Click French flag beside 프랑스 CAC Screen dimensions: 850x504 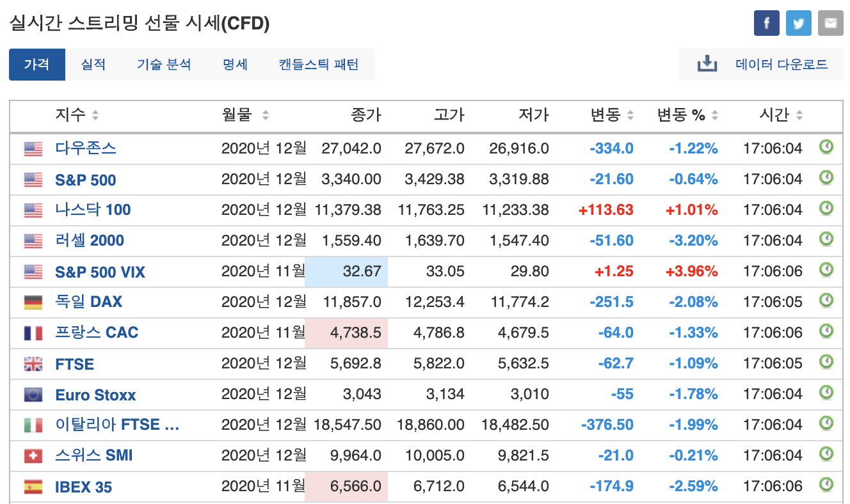[x=33, y=333]
